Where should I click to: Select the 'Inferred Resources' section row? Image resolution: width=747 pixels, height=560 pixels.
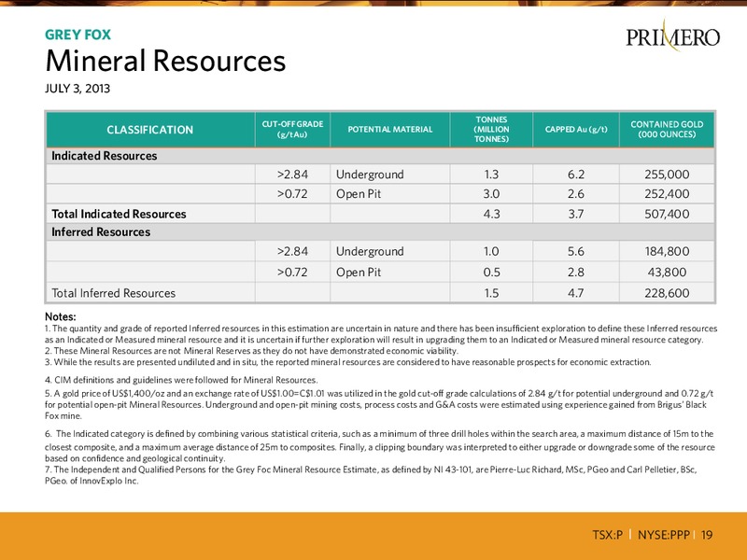tap(380, 231)
